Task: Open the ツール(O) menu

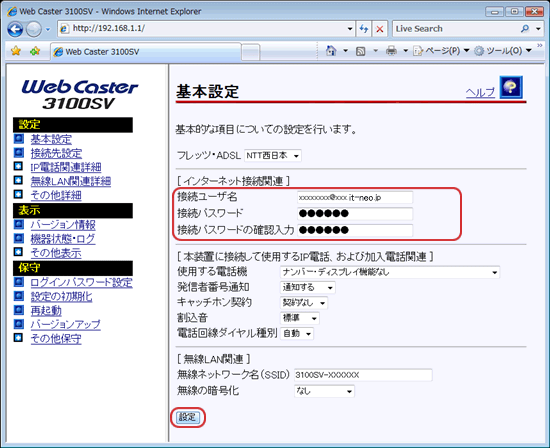Action: (503, 51)
